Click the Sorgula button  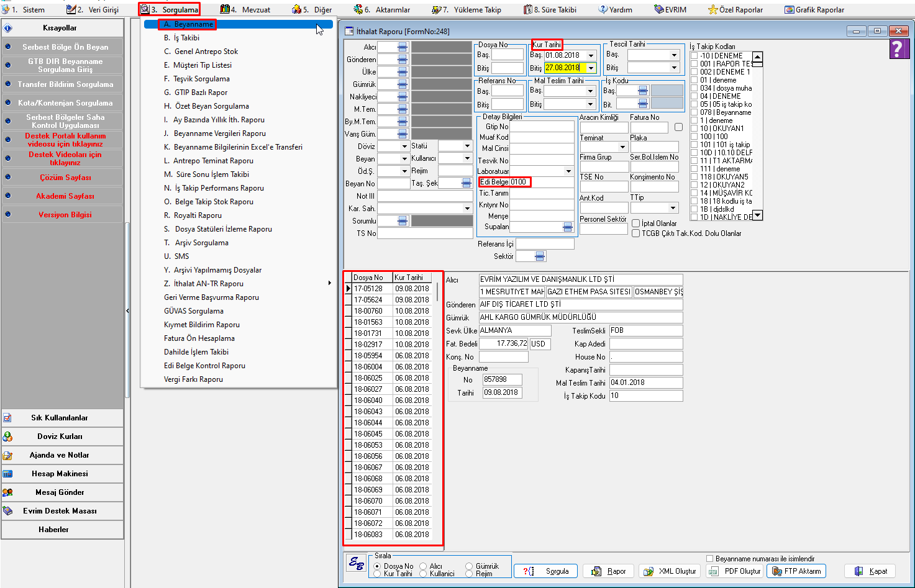tap(546, 571)
